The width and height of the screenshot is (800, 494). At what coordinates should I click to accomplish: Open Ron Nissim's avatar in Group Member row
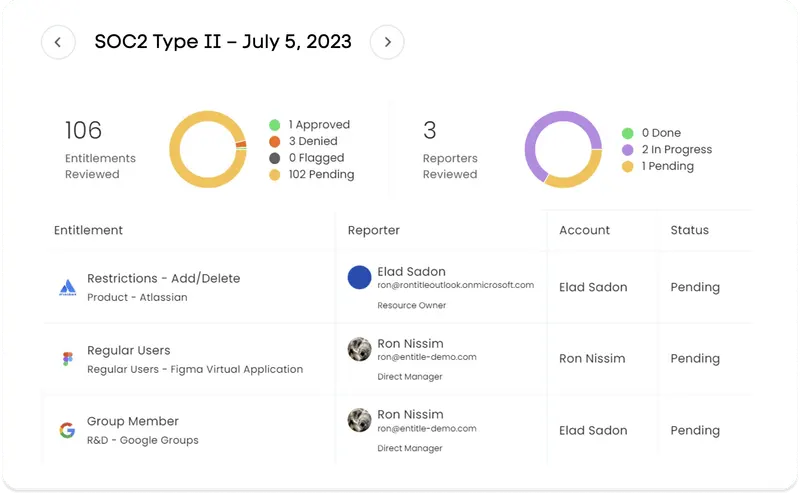point(359,420)
